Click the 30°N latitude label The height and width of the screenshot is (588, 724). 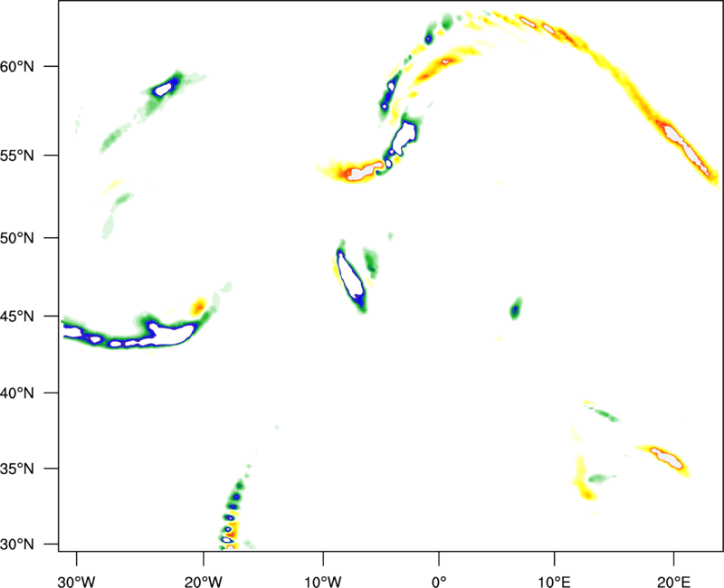[x=17, y=545]
